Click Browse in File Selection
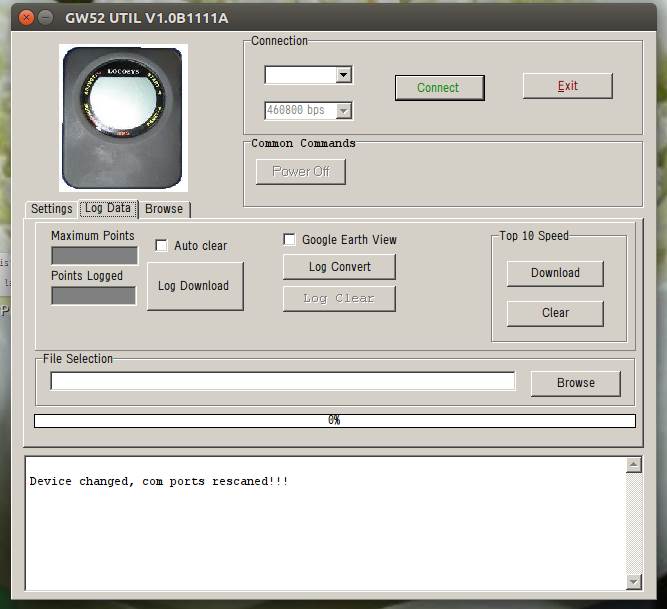The image size is (667, 609). pyautogui.click(x=575, y=383)
